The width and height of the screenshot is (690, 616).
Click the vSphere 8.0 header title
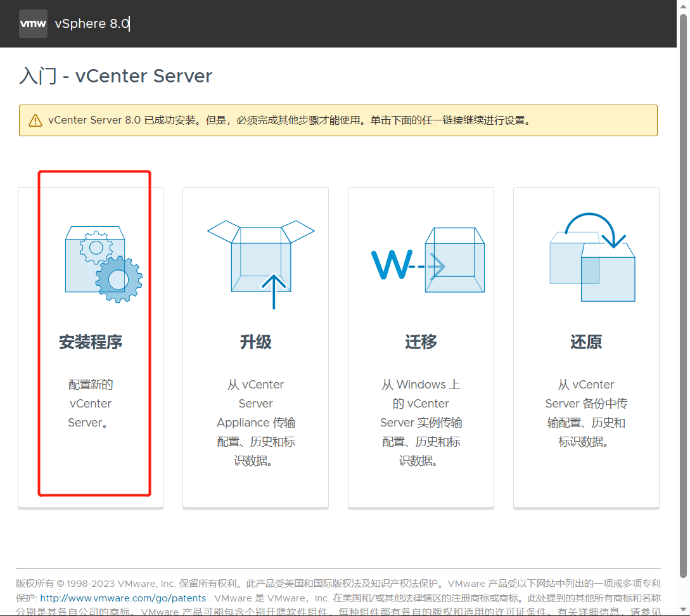(92, 23)
